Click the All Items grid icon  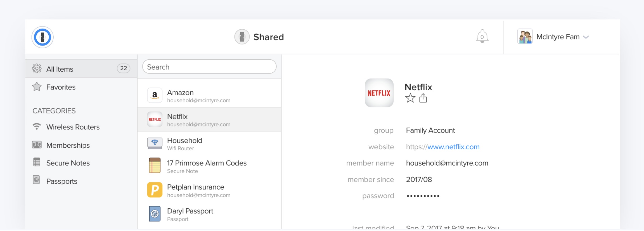pos(37,68)
